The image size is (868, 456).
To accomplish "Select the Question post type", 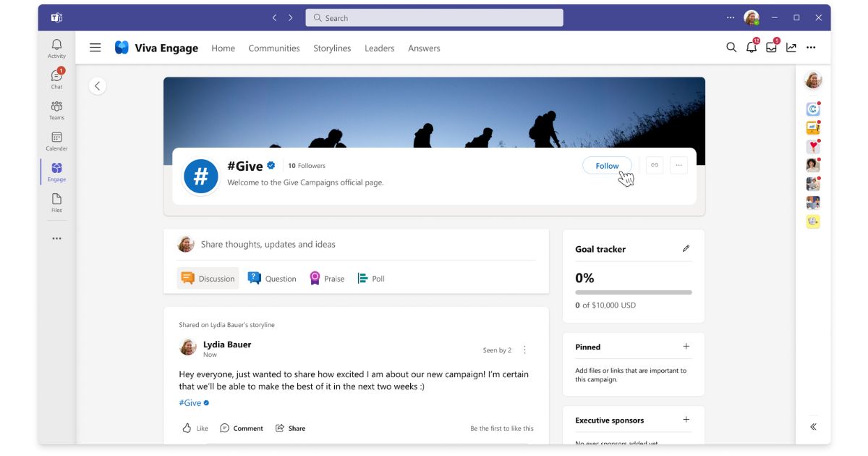I will point(272,279).
